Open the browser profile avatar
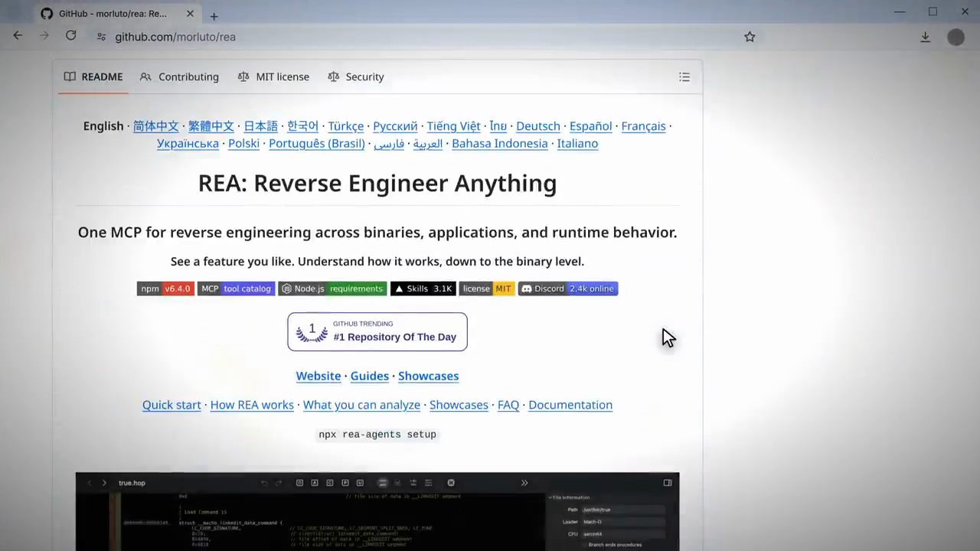Viewport: 980px width, 551px height. (955, 37)
